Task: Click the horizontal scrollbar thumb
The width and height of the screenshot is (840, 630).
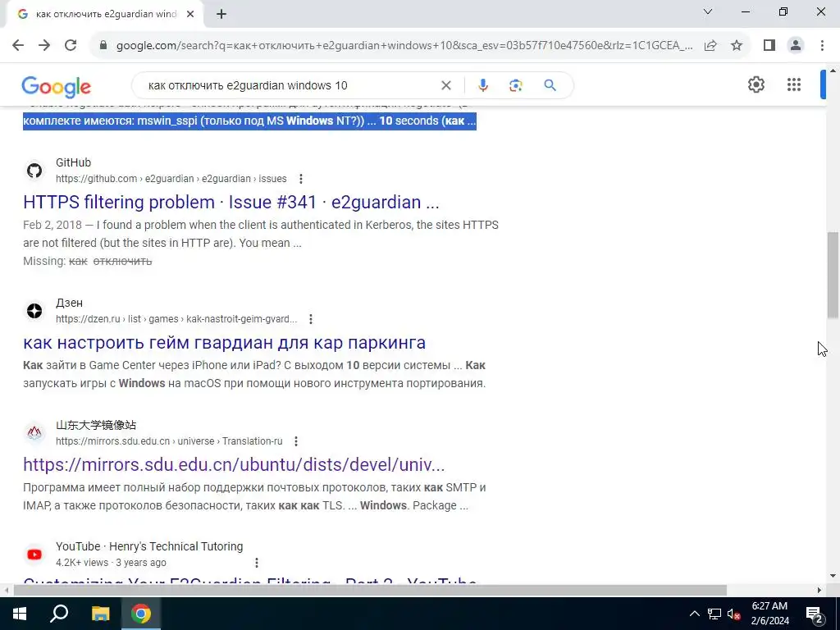Action: point(370,591)
